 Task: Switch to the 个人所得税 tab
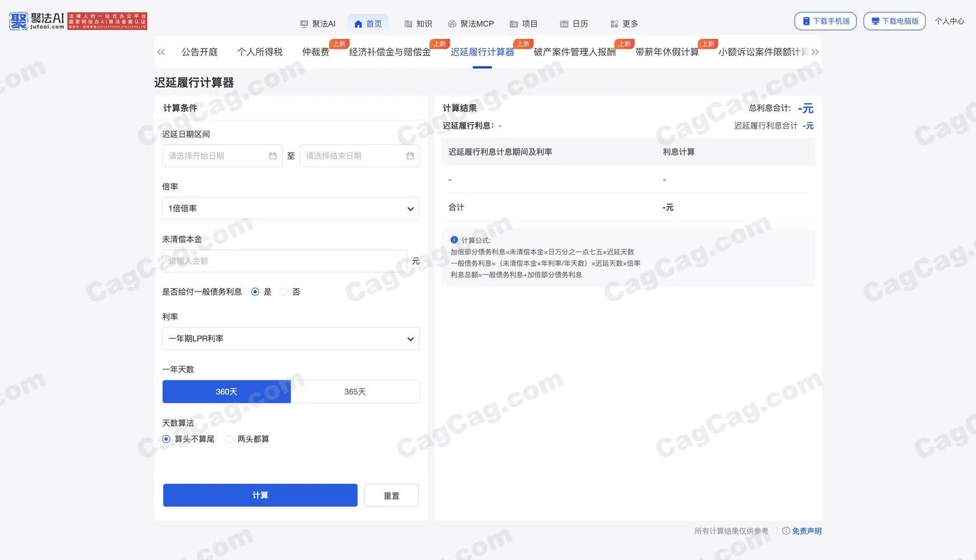click(x=260, y=52)
